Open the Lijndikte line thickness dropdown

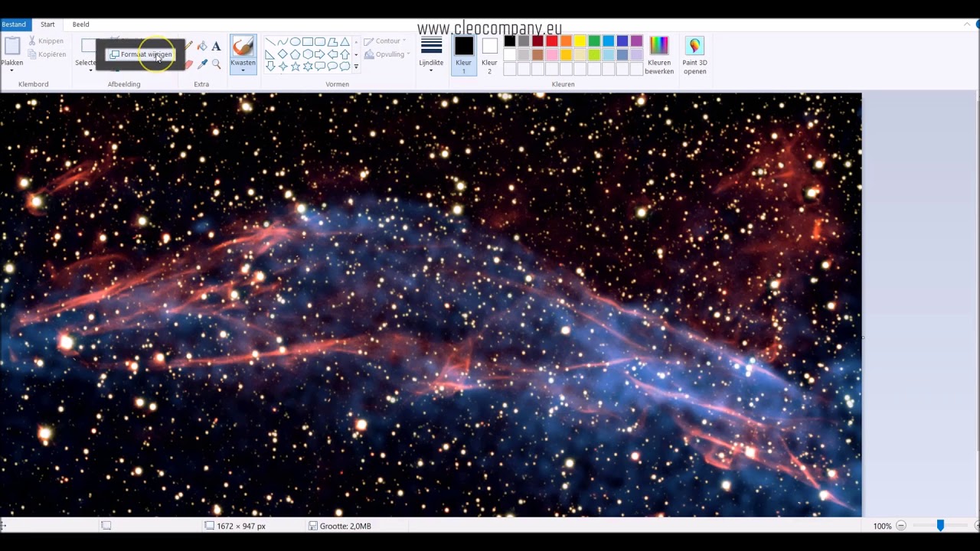pos(431,55)
